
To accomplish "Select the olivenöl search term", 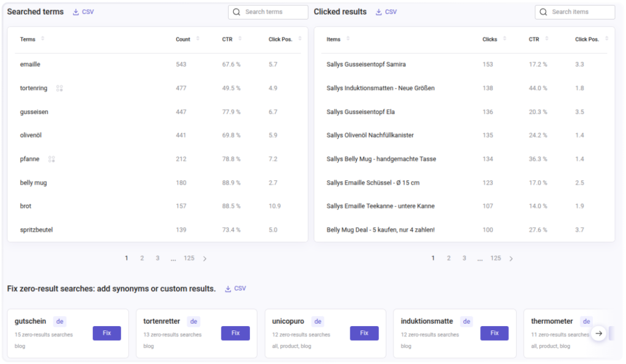I will click(x=31, y=135).
